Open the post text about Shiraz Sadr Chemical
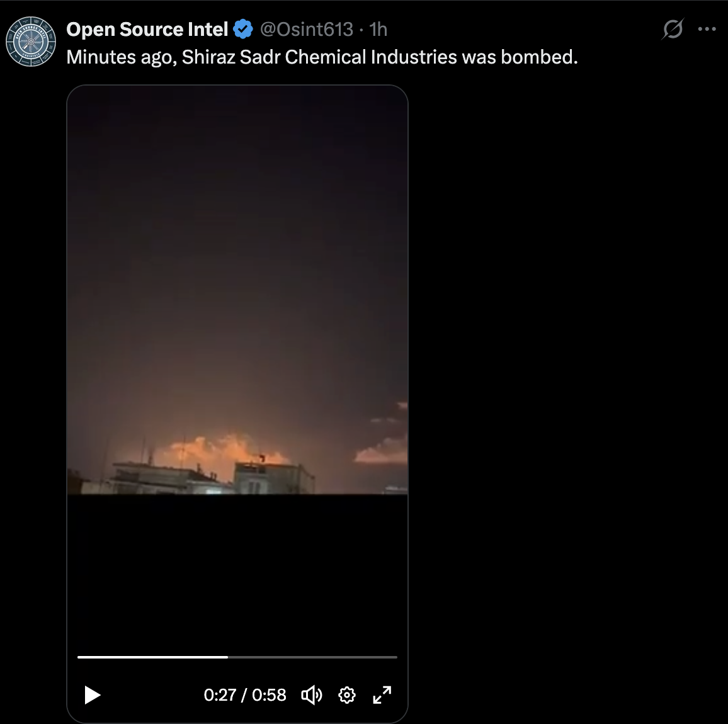The height and width of the screenshot is (724, 728). point(322,57)
